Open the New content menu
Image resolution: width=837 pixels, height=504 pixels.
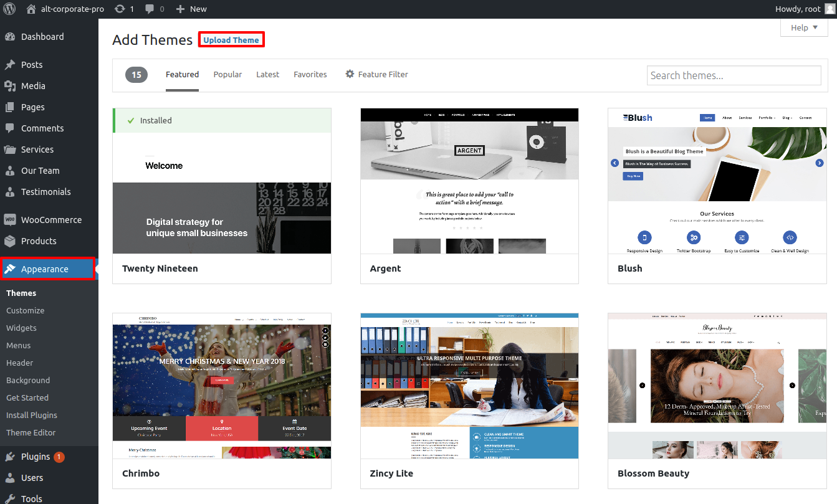pyautogui.click(x=191, y=9)
